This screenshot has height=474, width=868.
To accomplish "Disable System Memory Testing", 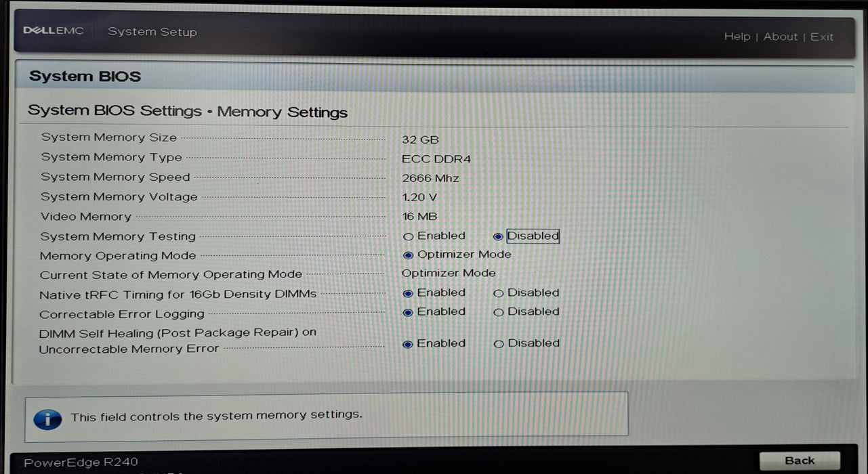I will tap(498, 236).
